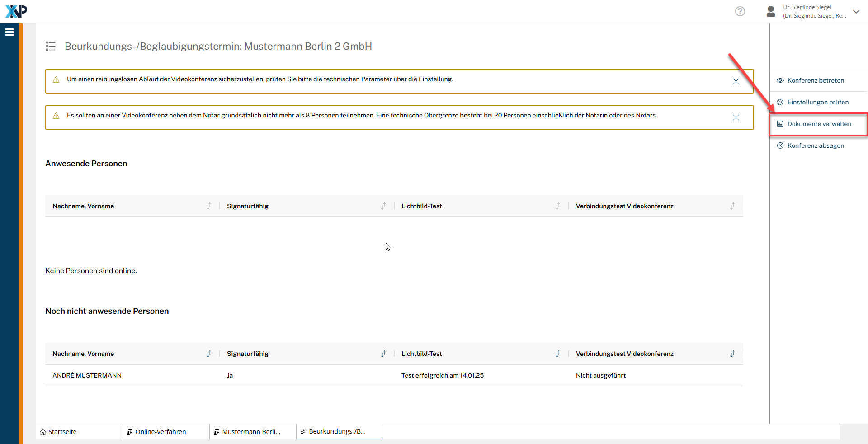Click the list icon beside page title
Screen dimensions: 868x444
[x=51, y=46]
